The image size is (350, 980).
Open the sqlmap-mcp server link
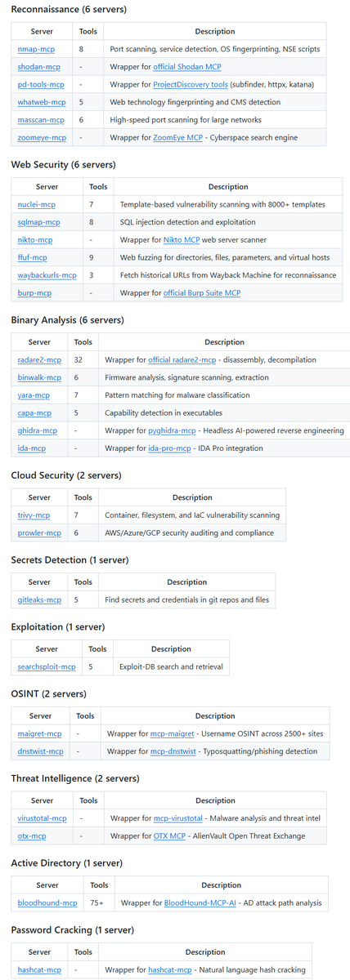[x=38, y=222]
